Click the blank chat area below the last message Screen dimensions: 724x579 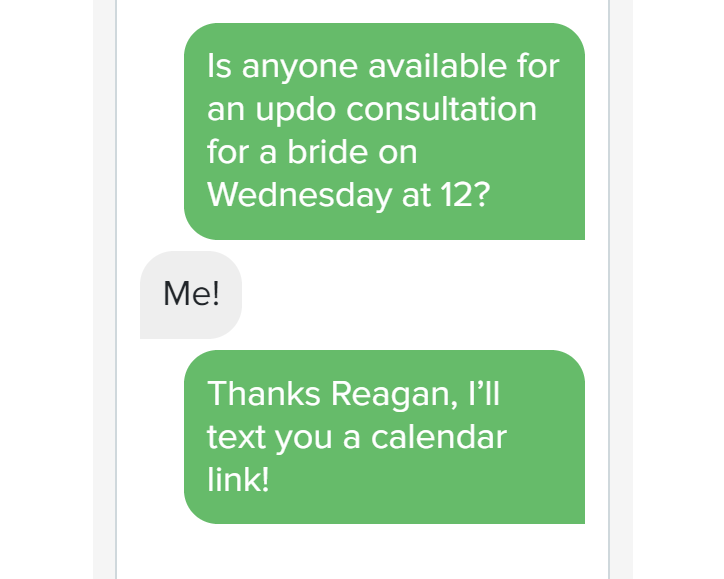point(362,551)
